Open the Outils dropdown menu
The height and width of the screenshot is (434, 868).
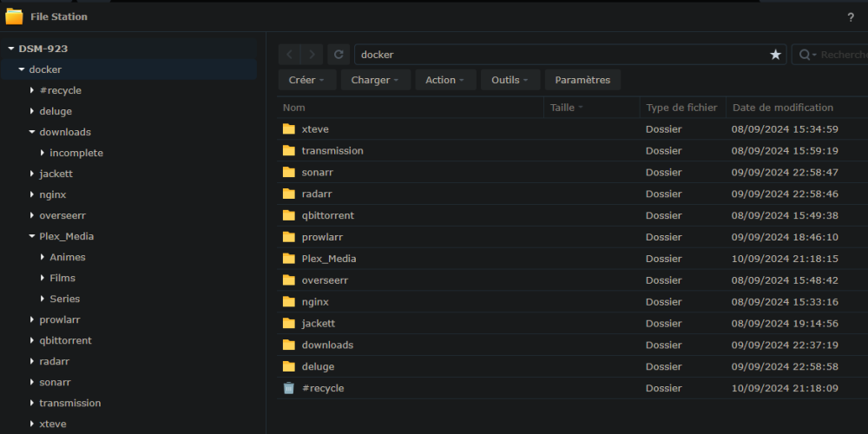510,80
